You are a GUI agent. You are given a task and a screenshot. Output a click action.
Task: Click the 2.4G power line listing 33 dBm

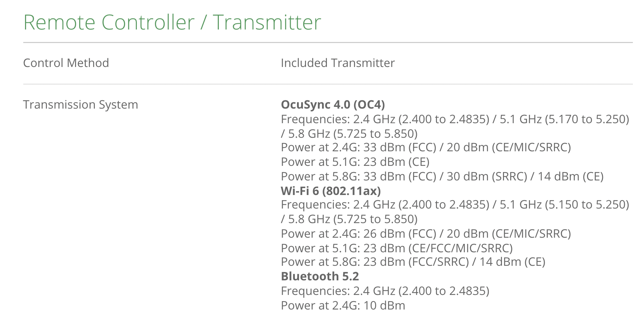426,147
